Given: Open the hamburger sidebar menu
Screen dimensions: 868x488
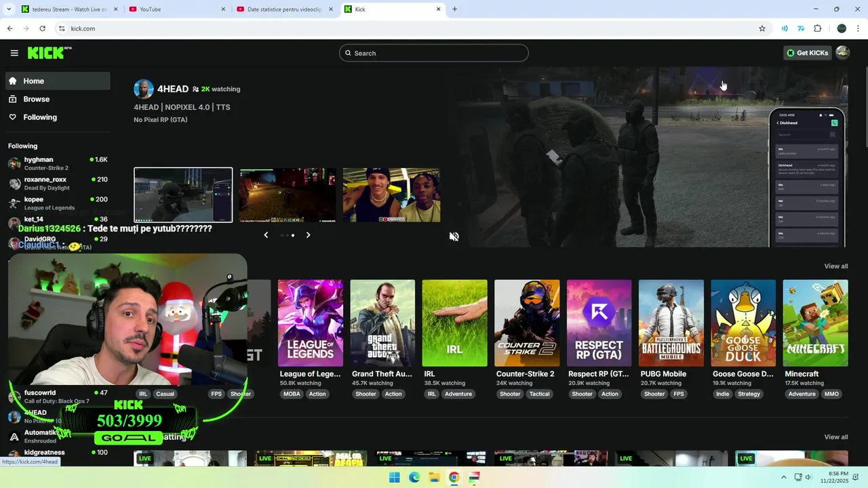Looking at the screenshot, I should click(14, 53).
